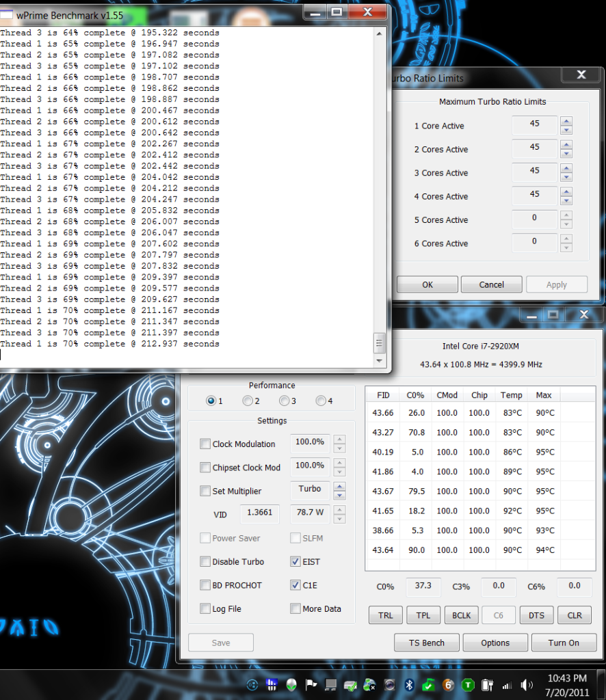Screen dimensions: 606x700
Task: Click the Turn On button
Action: click(x=564, y=643)
